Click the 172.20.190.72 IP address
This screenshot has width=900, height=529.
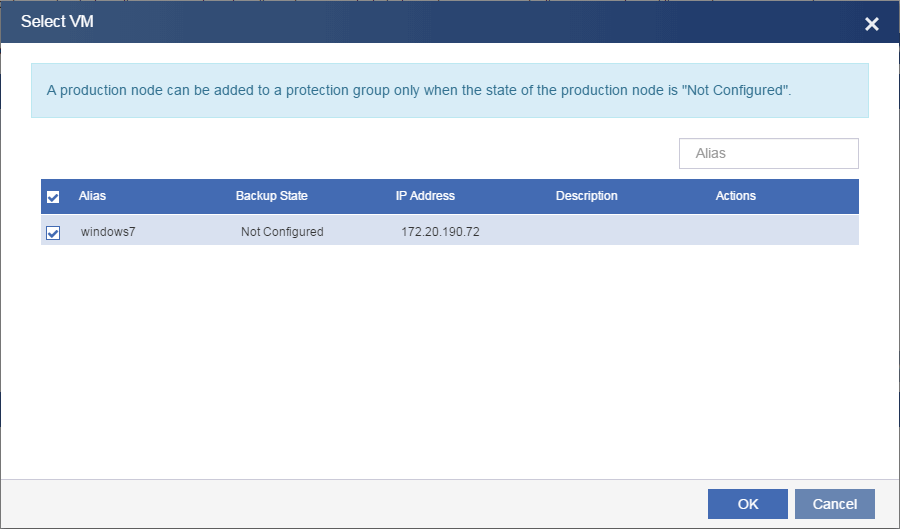(440, 232)
